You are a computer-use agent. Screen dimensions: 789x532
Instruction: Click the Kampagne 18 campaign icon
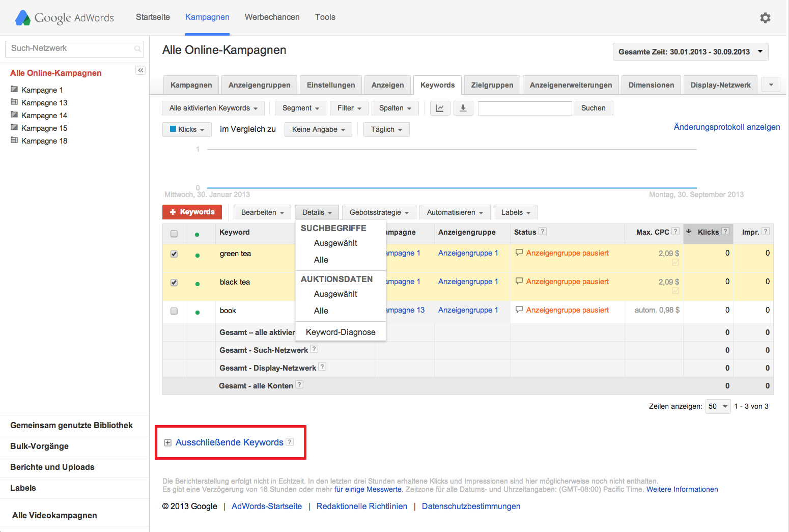(x=14, y=140)
